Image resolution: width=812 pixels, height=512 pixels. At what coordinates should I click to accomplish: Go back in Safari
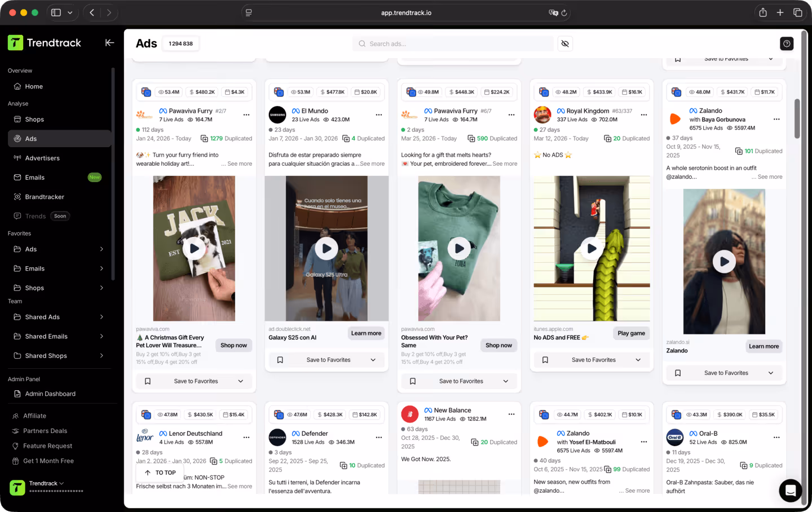coord(92,12)
